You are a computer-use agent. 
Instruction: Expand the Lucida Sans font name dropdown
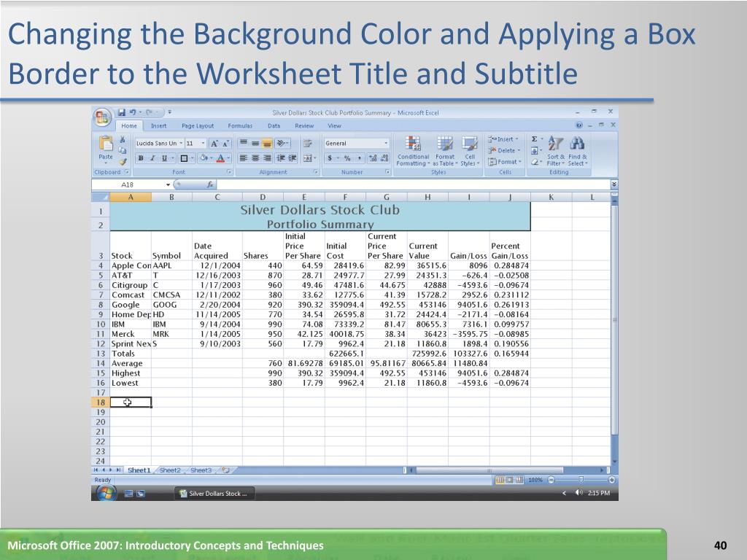[x=181, y=143]
